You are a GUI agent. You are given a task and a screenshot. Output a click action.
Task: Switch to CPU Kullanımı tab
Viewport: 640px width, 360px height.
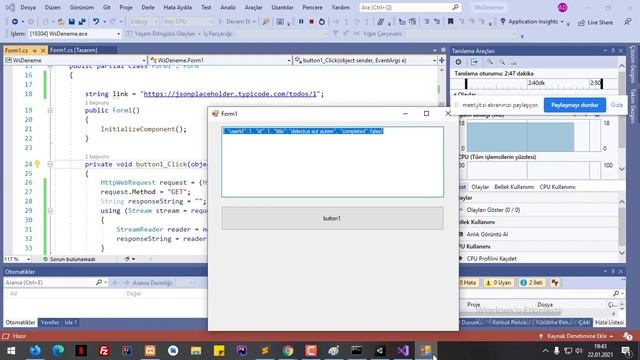[x=558, y=187]
